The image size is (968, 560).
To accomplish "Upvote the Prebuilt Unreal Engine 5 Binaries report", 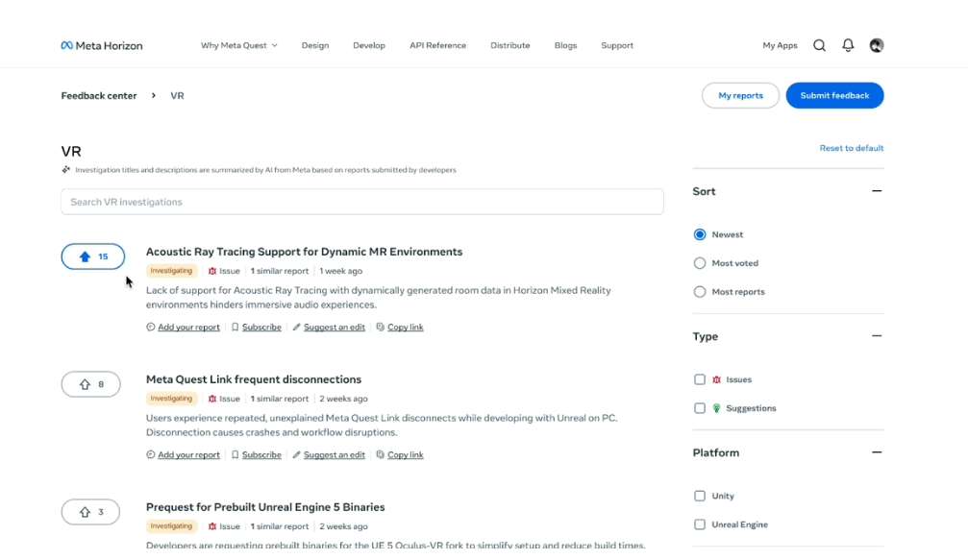I will (91, 512).
